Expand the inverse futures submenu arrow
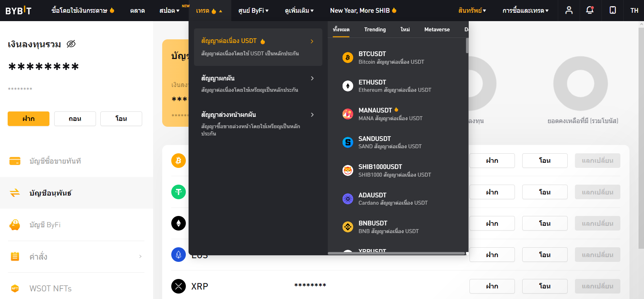Screen dimensions: 644x299 312,115
